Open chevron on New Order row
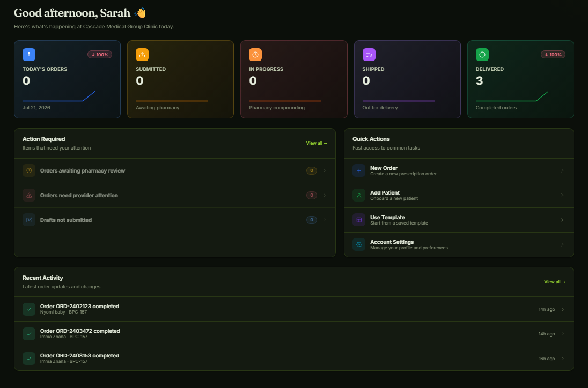The height and width of the screenshot is (388, 588). point(562,170)
